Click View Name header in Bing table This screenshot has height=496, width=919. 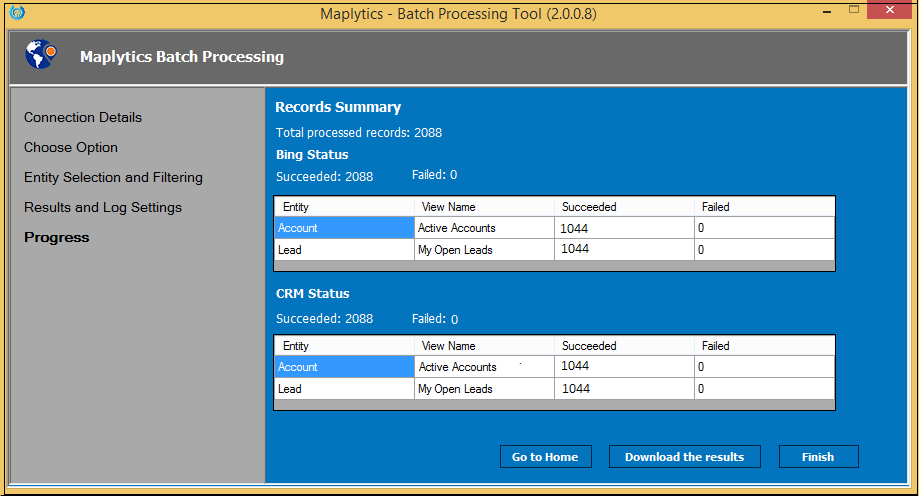click(484, 207)
